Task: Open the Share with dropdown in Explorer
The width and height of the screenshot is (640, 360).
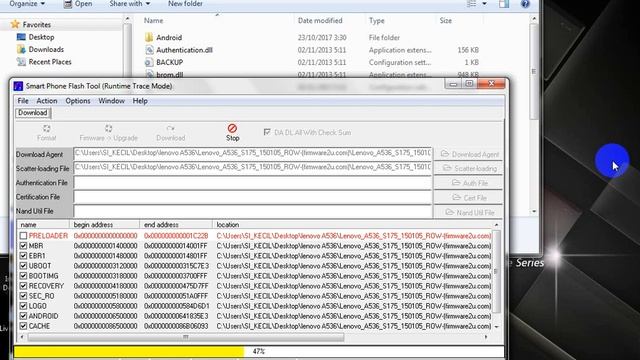Action: coord(130,4)
